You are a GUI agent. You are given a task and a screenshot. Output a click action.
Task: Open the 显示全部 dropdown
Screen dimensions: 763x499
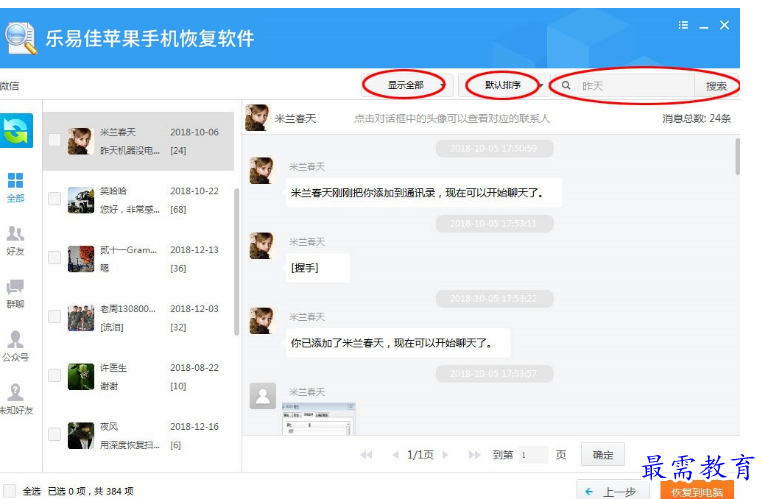[x=406, y=85]
